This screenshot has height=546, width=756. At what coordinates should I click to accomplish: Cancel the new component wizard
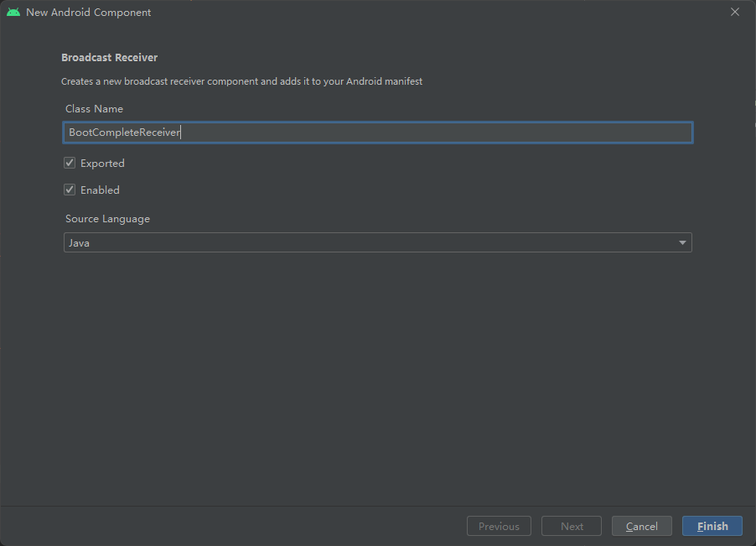(x=642, y=526)
